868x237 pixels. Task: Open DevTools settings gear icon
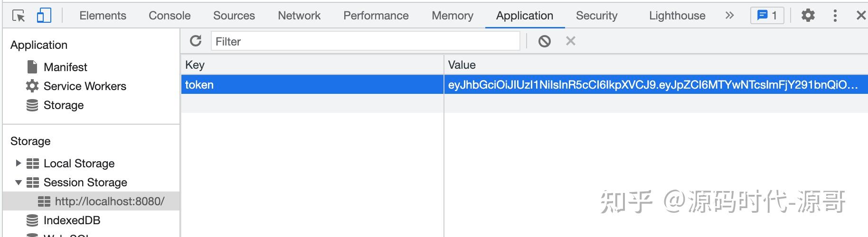point(808,16)
